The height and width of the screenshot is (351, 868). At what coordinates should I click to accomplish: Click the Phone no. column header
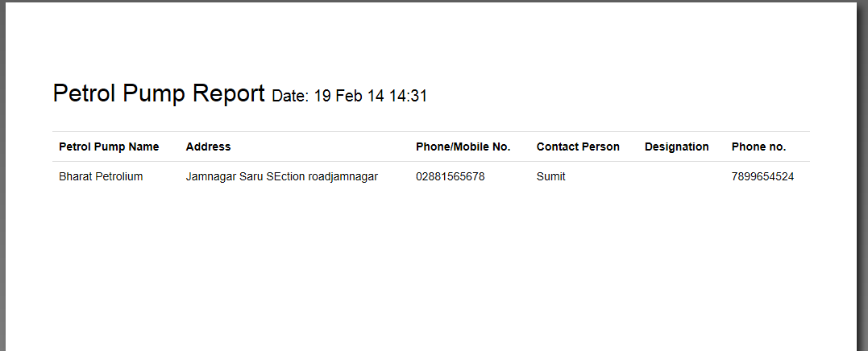click(758, 147)
